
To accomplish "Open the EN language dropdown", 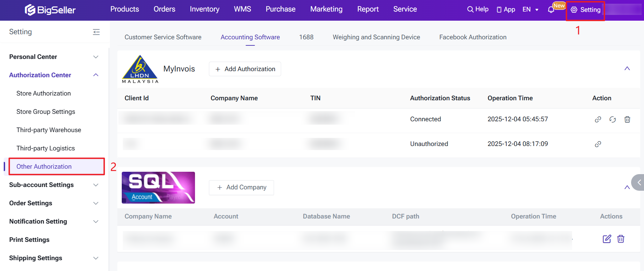I will 530,9.
